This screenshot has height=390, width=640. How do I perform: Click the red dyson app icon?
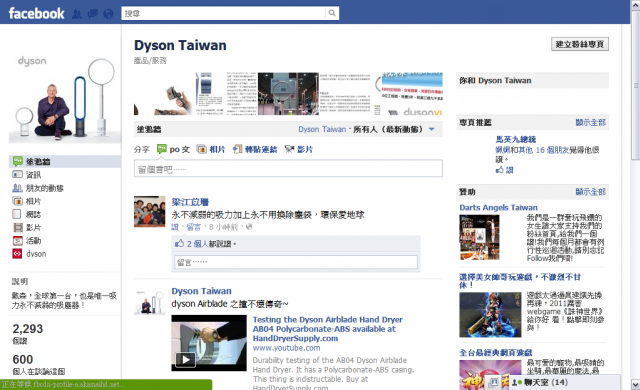[x=17, y=254]
